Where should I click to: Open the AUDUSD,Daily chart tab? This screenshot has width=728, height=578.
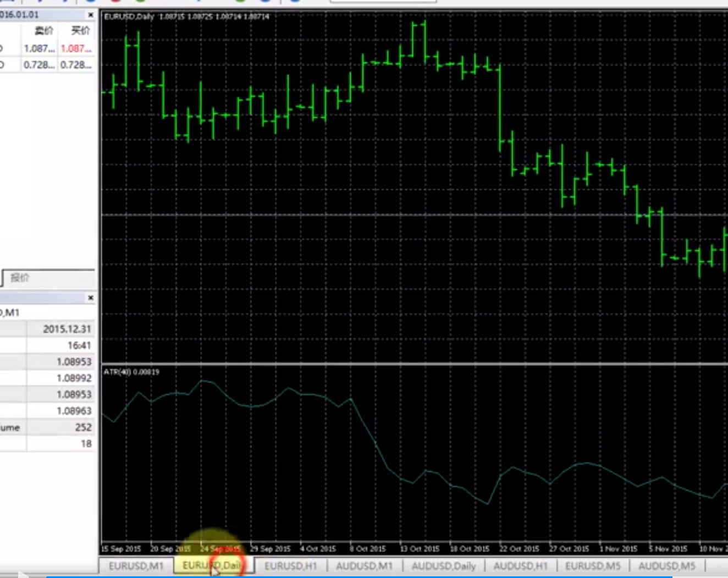(443, 566)
